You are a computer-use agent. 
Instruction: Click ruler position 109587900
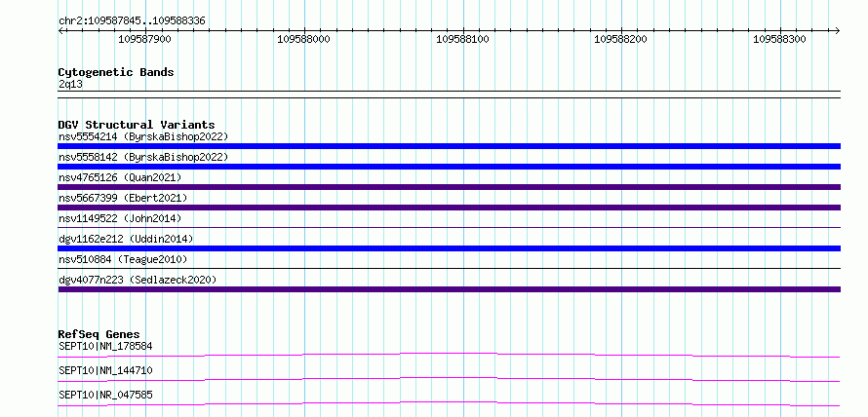(145, 39)
